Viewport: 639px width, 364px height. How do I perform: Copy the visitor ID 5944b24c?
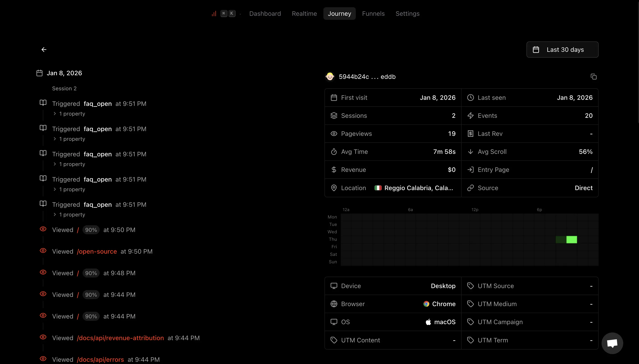click(593, 77)
